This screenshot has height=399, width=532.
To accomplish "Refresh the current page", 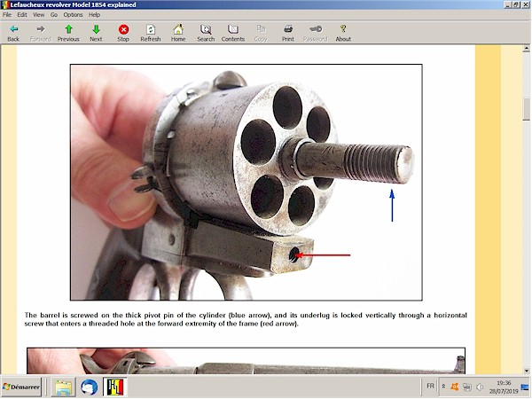I will (x=151, y=33).
